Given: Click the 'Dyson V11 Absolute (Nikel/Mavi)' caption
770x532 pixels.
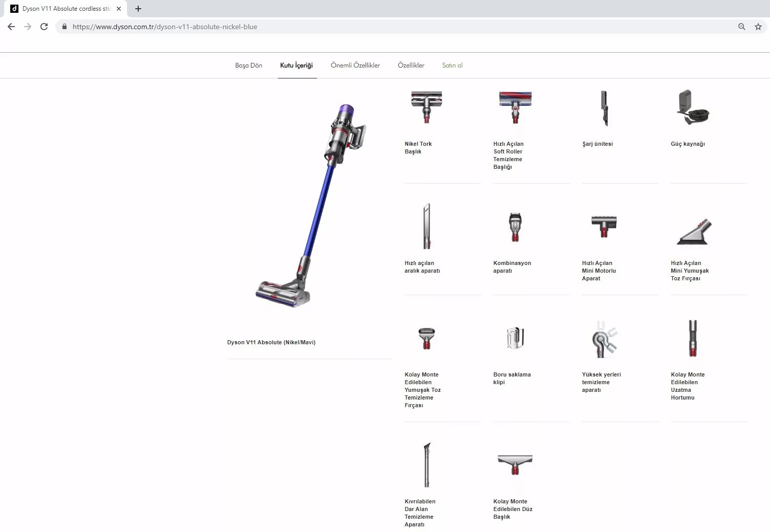Looking at the screenshot, I should click(x=271, y=342).
